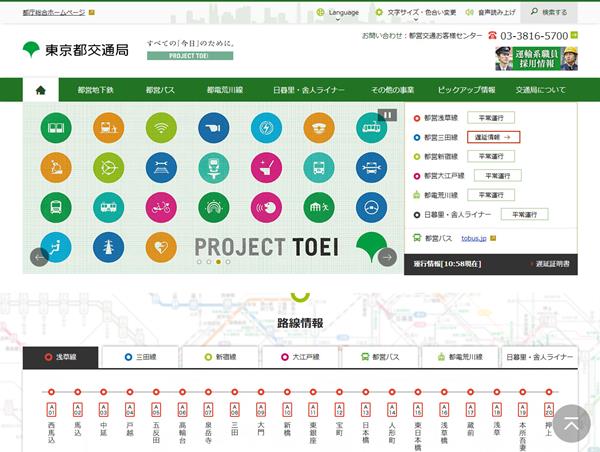
Task: Click the blue railway track circle icon
Action: [x=161, y=168]
